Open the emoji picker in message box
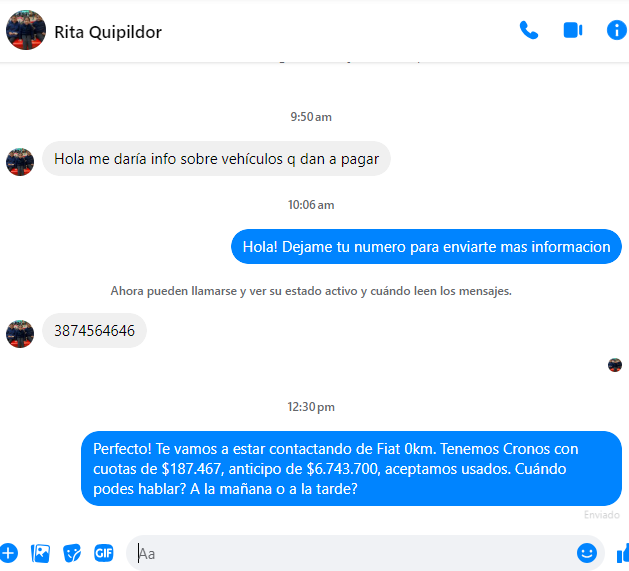Viewport: 629px width, 571px height. 586,553
